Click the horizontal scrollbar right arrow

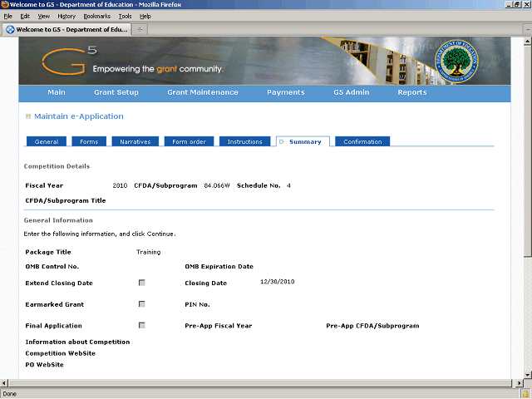click(x=519, y=383)
